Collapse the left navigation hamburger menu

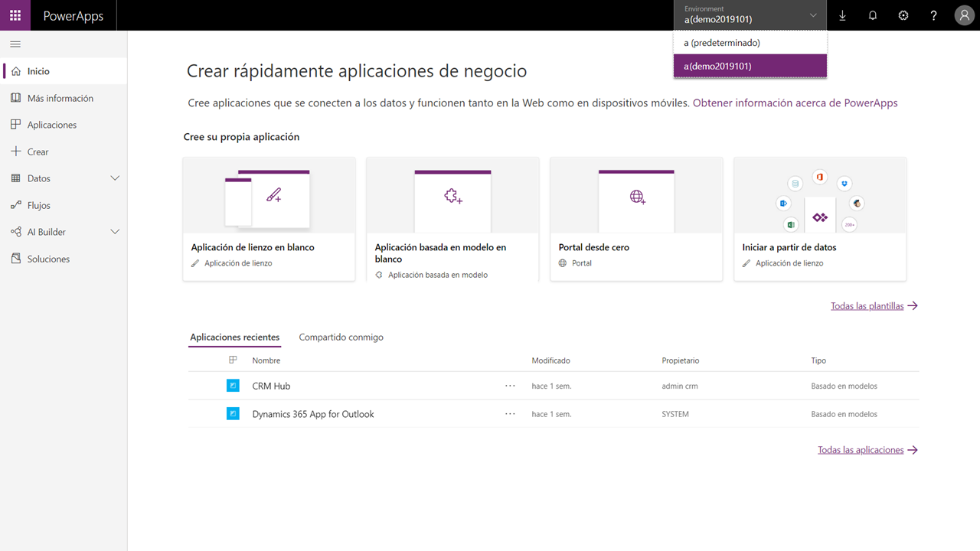click(x=15, y=44)
